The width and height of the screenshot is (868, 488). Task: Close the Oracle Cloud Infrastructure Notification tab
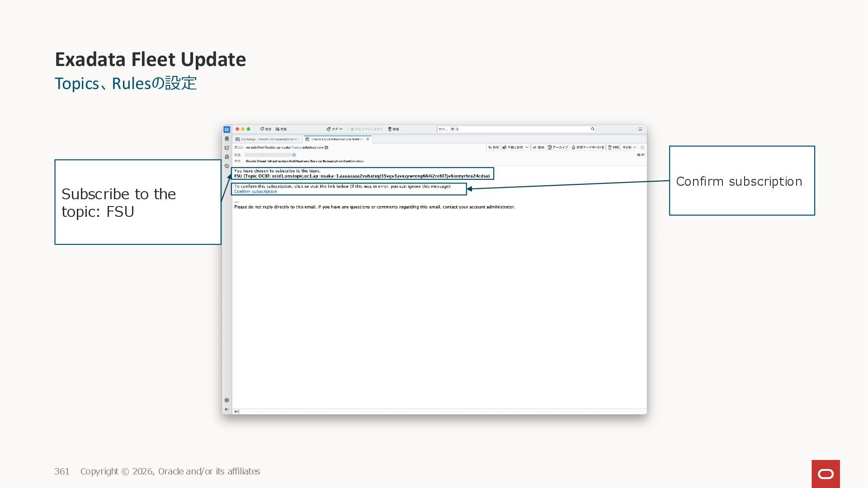(368, 139)
